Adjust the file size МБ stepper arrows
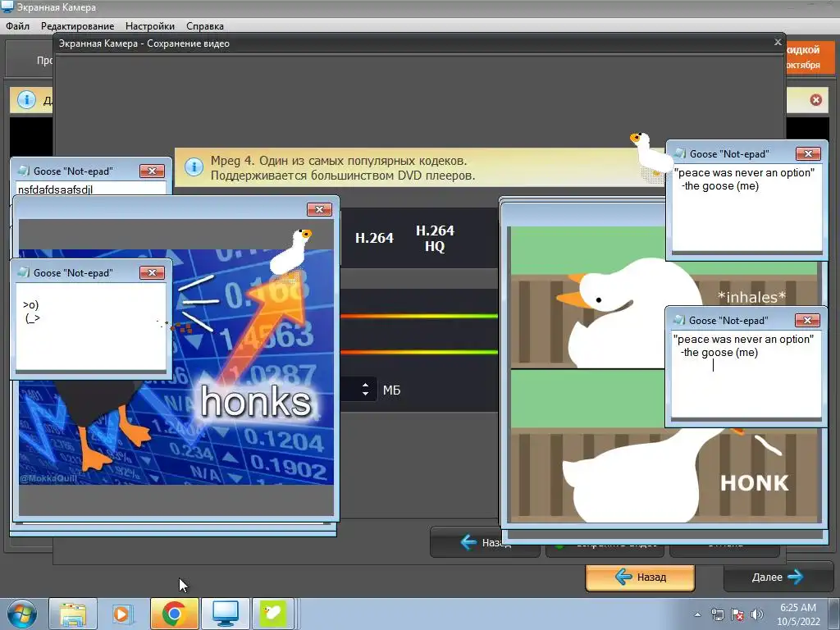The width and height of the screenshot is (840, 630). click(365, 390)
